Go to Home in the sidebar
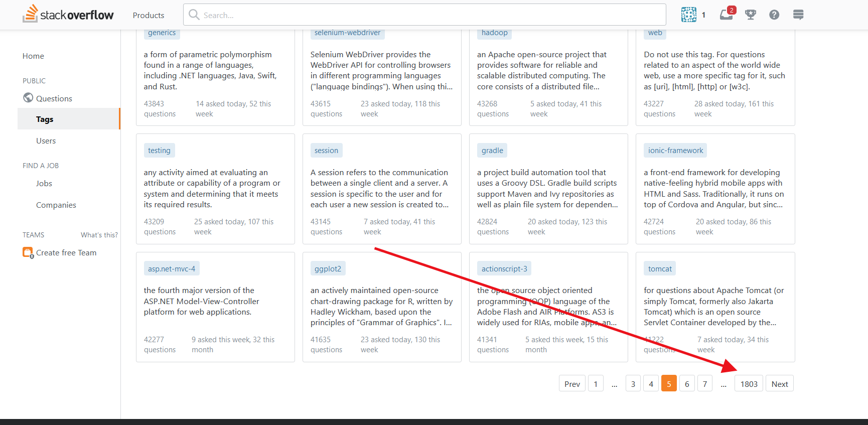The width and height of the screenshot is (868, 425). 33,56
